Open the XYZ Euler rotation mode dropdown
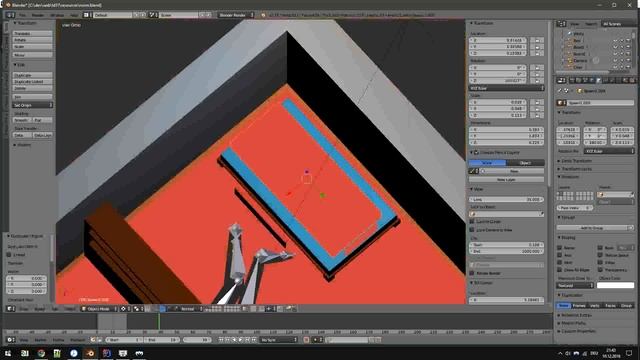Screen dimensions: 640x360 pyautogui.click(x=506, y=88)
